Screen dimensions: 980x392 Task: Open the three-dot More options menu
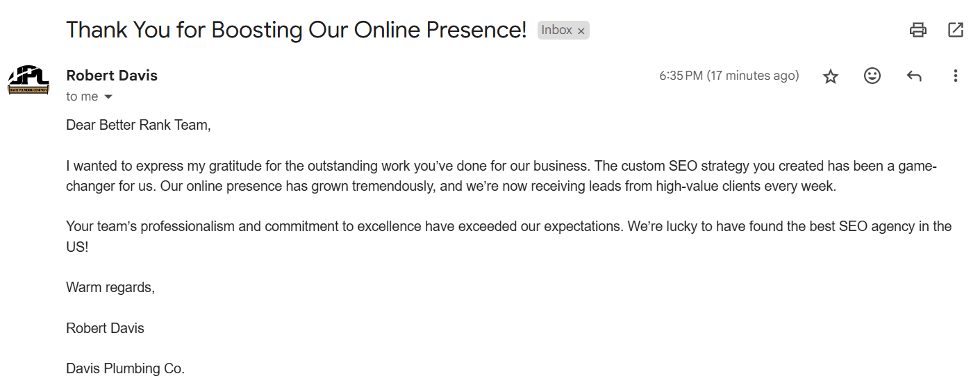tap(956, 76)
